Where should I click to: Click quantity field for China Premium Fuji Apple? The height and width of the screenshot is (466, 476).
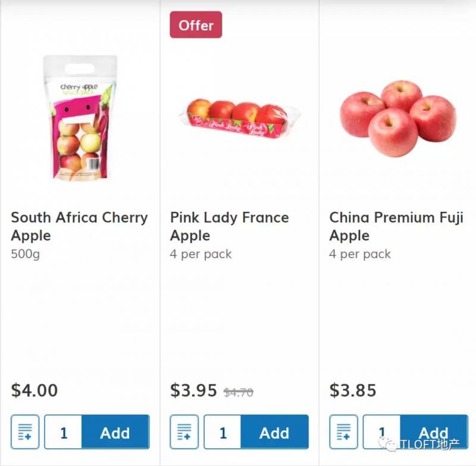pyautogui.click(x=381, y=432)
